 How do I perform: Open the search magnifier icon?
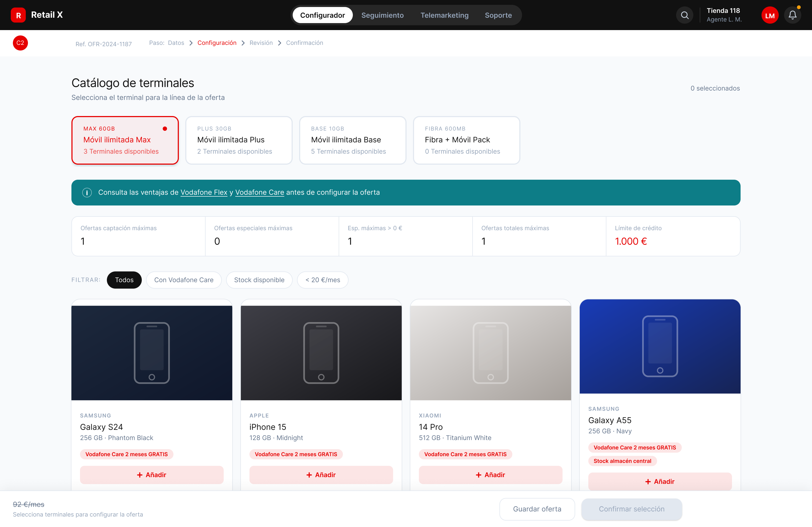[x=684, y=15]
